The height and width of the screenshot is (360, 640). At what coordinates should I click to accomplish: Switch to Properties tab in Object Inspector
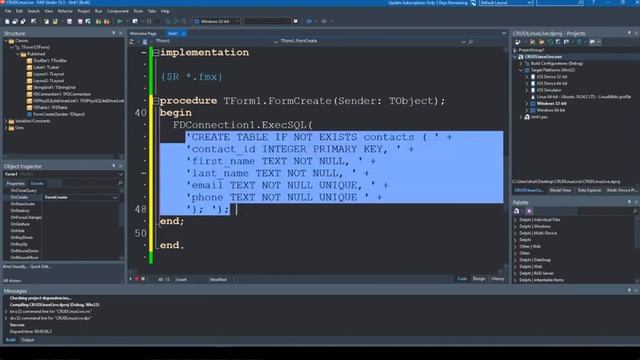(15, 183)
